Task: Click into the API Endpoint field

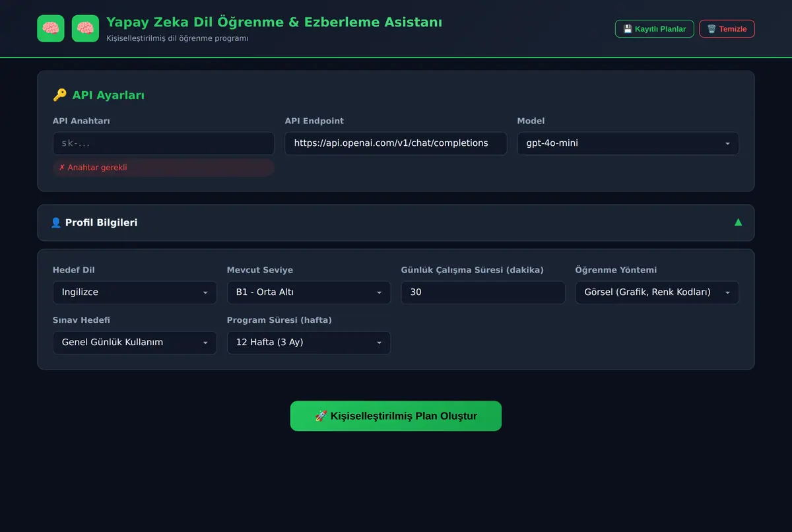Action: pos(396,143)
